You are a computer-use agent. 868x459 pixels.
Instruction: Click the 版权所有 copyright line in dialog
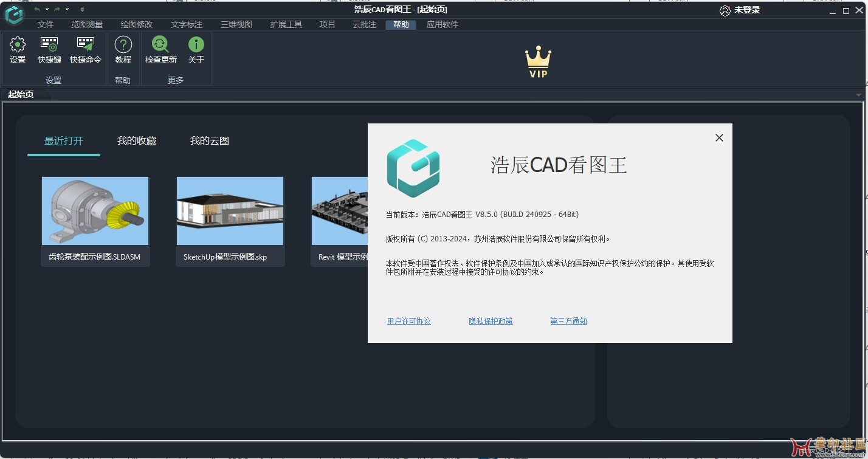coord(498,239)
